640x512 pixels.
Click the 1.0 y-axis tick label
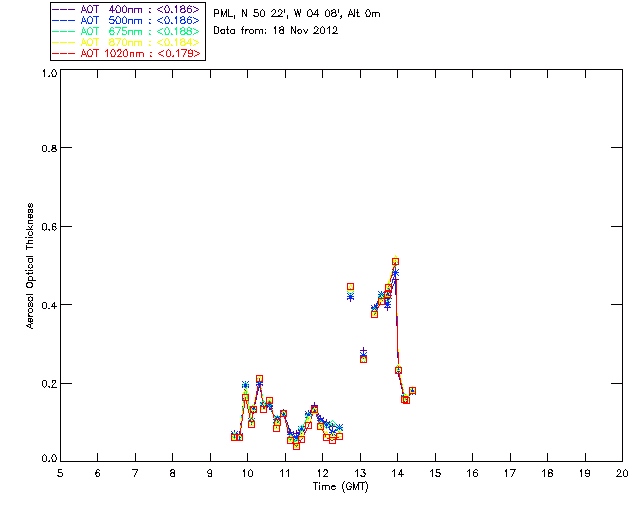tap(49, 73)
